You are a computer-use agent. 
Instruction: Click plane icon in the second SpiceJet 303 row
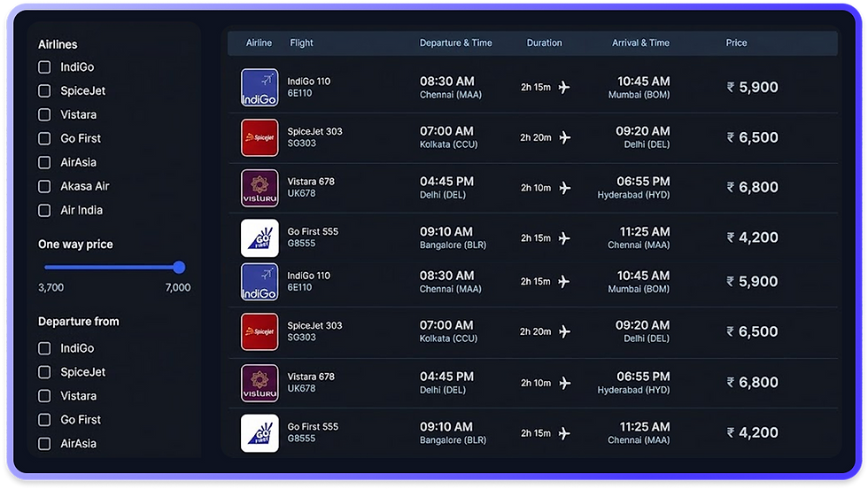point(564,331)
